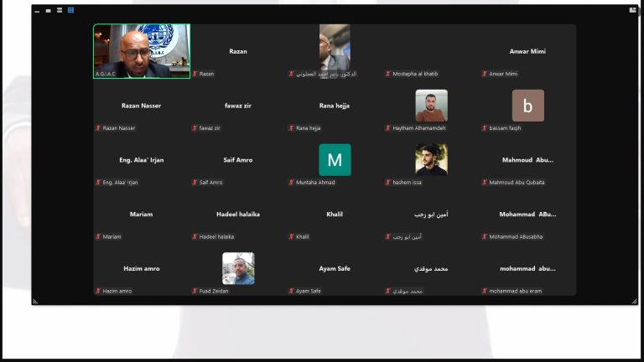Click the exit floating window icon

(x=632, y=10)
